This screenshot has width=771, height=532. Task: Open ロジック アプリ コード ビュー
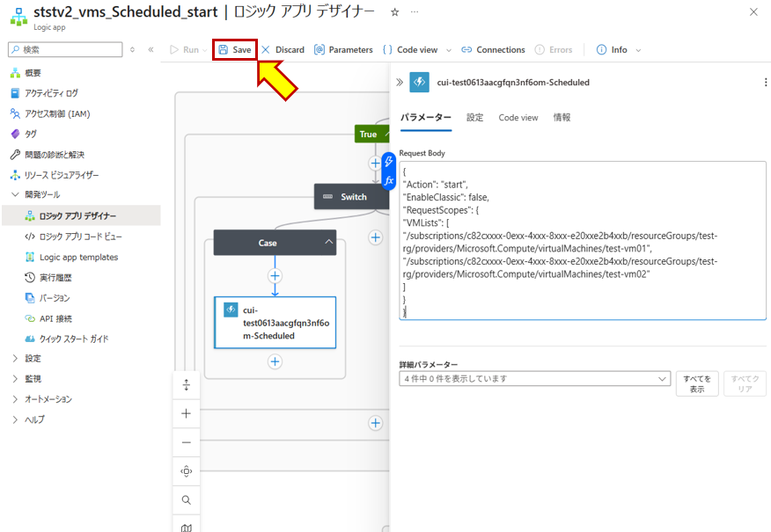[x=81, y=237]
